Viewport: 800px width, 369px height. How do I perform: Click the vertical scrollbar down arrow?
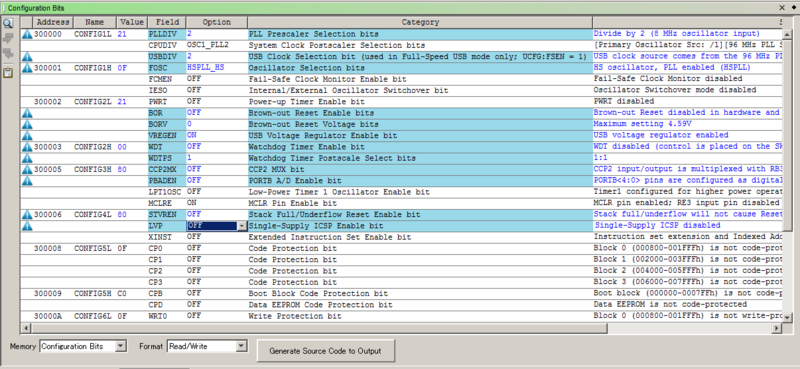[787, 317]
